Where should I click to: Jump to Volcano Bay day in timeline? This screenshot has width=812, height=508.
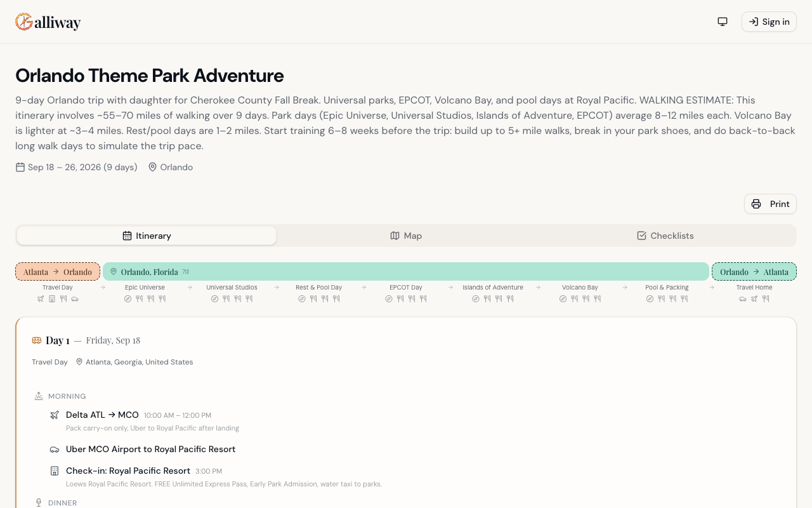580,288
